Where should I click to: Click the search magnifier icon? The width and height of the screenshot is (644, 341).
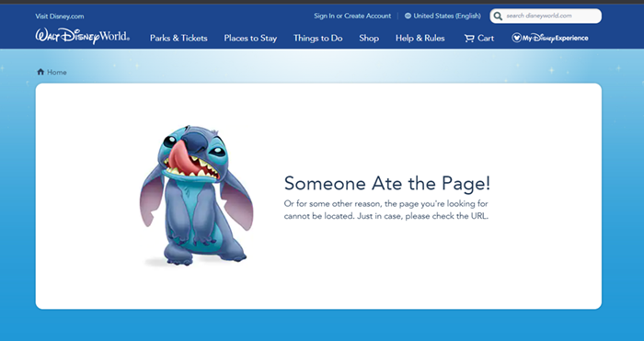click(498, 16)
